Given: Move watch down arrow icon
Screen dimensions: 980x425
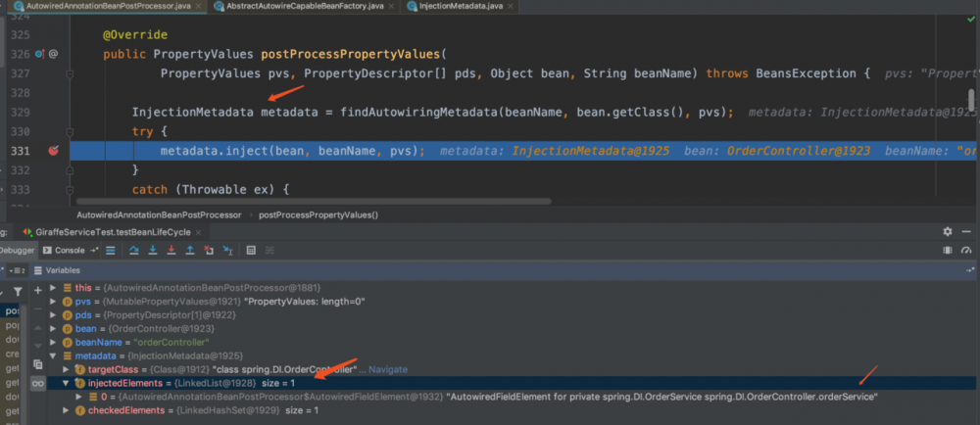Looking at the screenshot, I should pyautogui.click(x=38, y=346).
